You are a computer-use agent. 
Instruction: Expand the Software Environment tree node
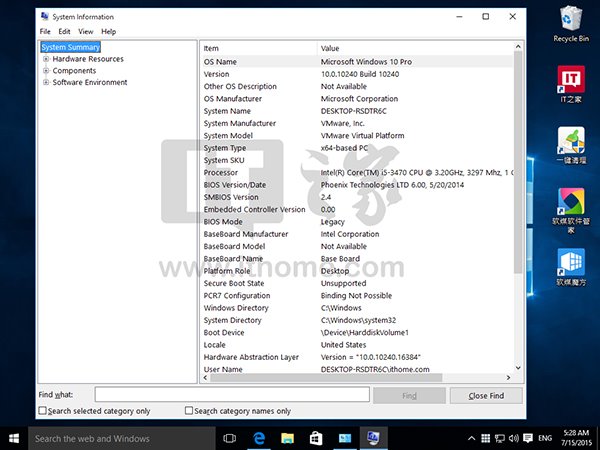46,82
